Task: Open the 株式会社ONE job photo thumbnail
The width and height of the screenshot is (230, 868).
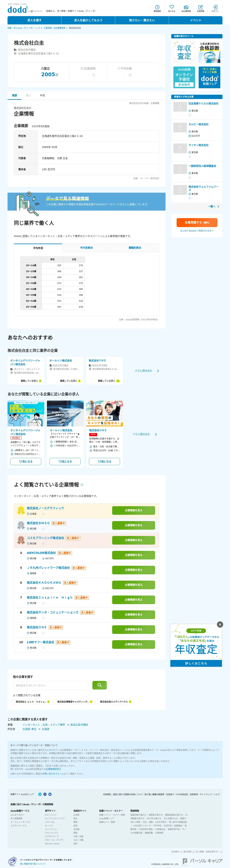Action: coord(105,413)
